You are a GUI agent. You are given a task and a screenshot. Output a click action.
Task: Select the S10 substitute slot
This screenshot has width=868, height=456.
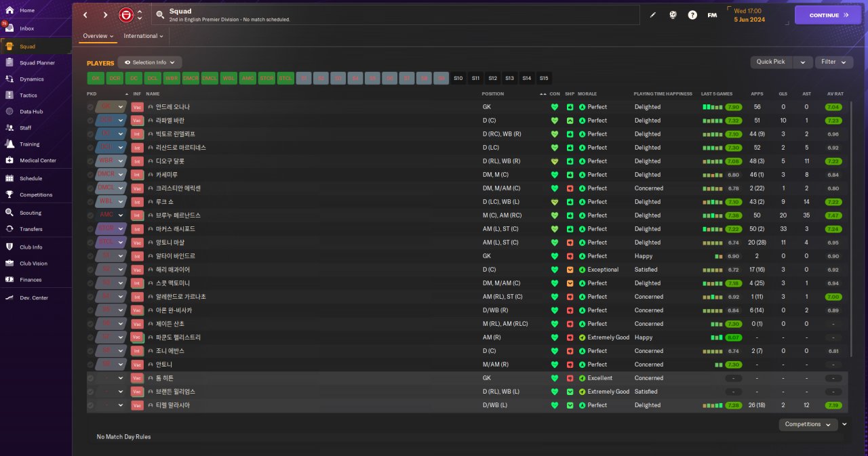pos(458,78)
